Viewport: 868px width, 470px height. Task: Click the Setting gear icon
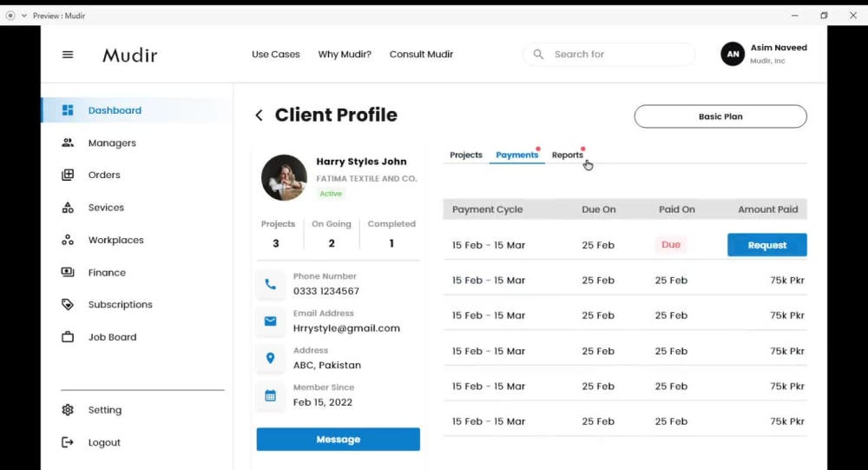pyautogui.click(x=68, y=409)
